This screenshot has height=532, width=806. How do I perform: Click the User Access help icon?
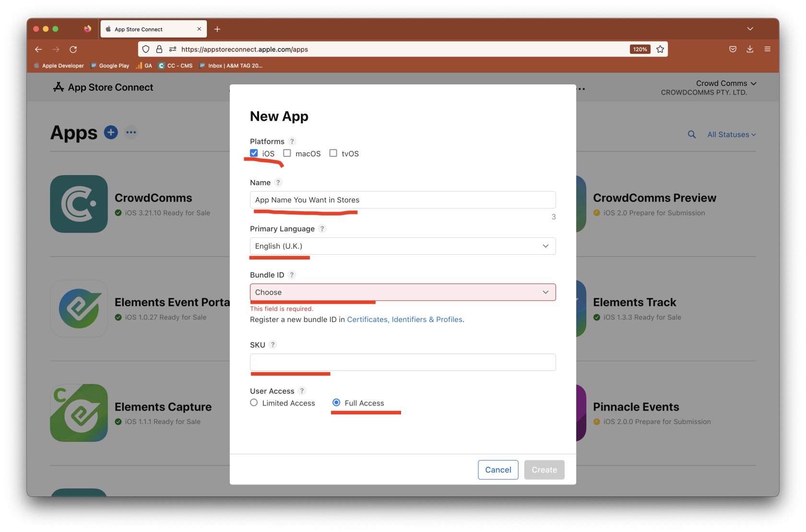[x=302, y=391]
